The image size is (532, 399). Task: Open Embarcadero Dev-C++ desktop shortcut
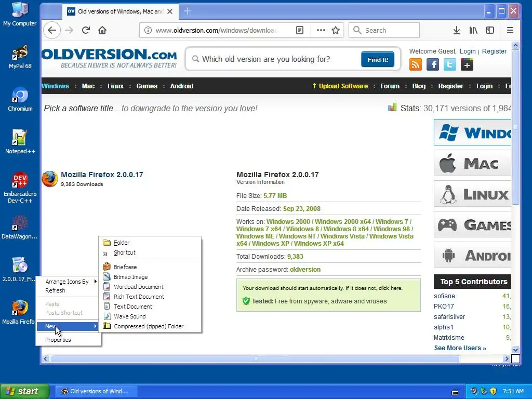[20, 187]
